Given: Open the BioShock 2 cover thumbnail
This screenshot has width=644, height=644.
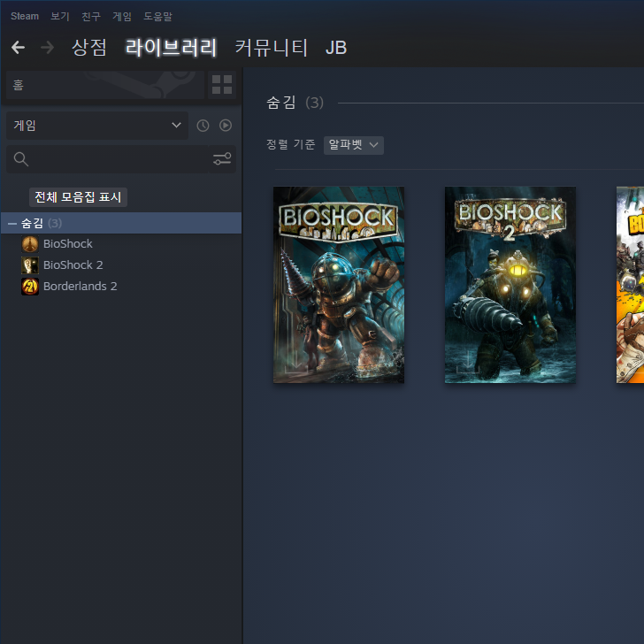Looking at the screenshot, I should coord(510,285).
